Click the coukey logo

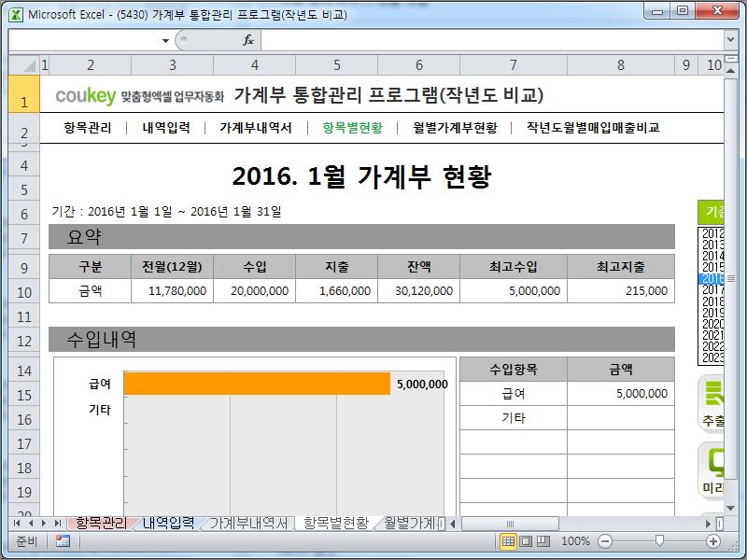click(x=86, y=96)
